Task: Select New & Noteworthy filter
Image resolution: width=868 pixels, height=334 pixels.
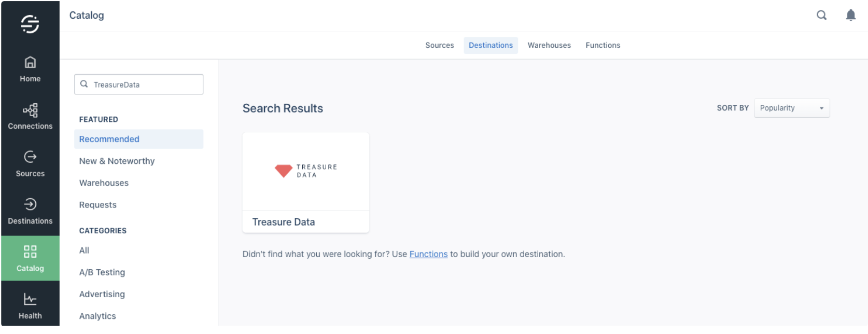Action: point(117,161)
